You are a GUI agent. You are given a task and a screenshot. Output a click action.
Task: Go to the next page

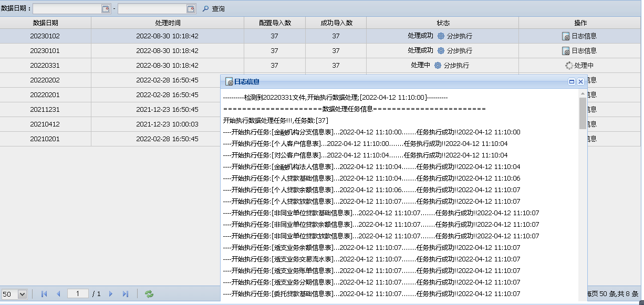(x=111, y=294)
